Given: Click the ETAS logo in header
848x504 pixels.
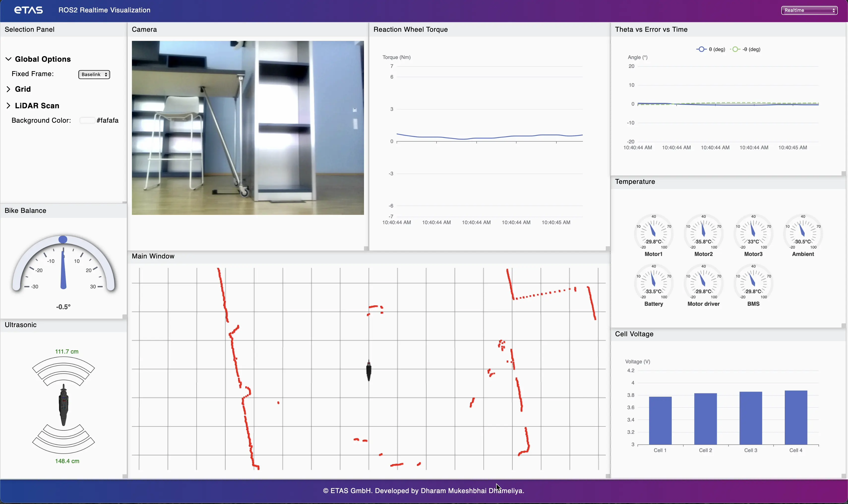Looking at the screenshot, I should tap(29, 10).
